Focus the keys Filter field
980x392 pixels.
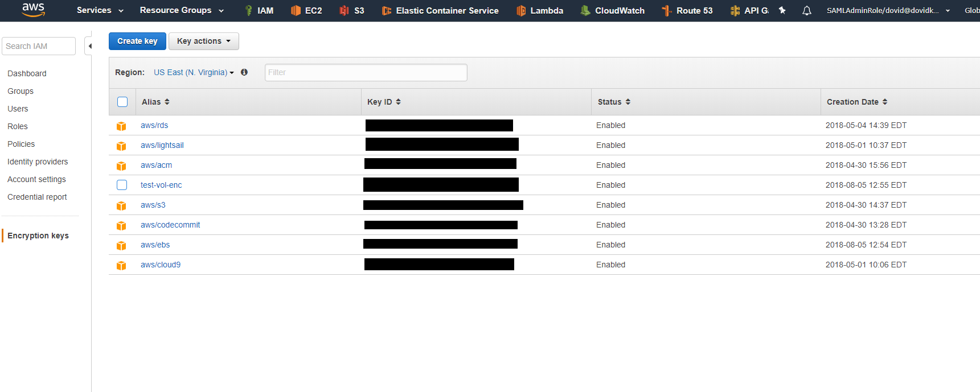point(366,72)
